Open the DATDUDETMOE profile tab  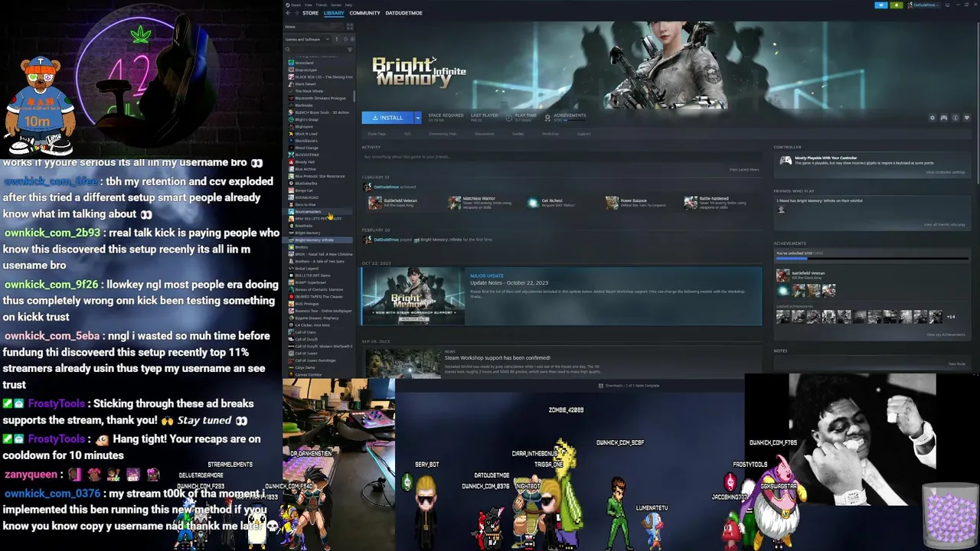(x=403, y=13)
